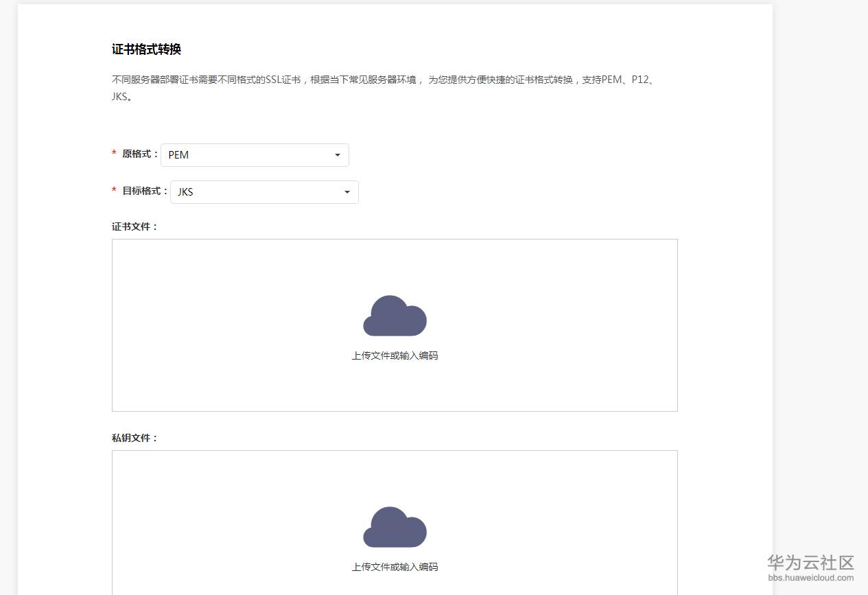Click the 证书文件 section label
868x595 pixels.
coord(135,226)
